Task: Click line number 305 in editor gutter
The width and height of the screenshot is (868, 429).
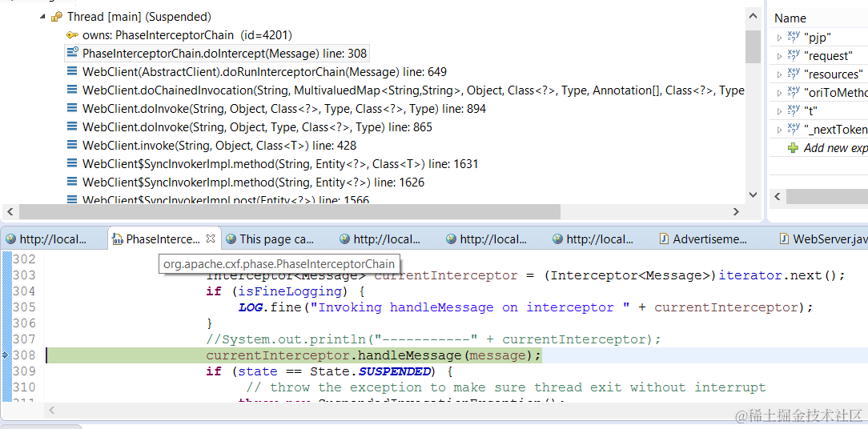Action: coord(24,307)
